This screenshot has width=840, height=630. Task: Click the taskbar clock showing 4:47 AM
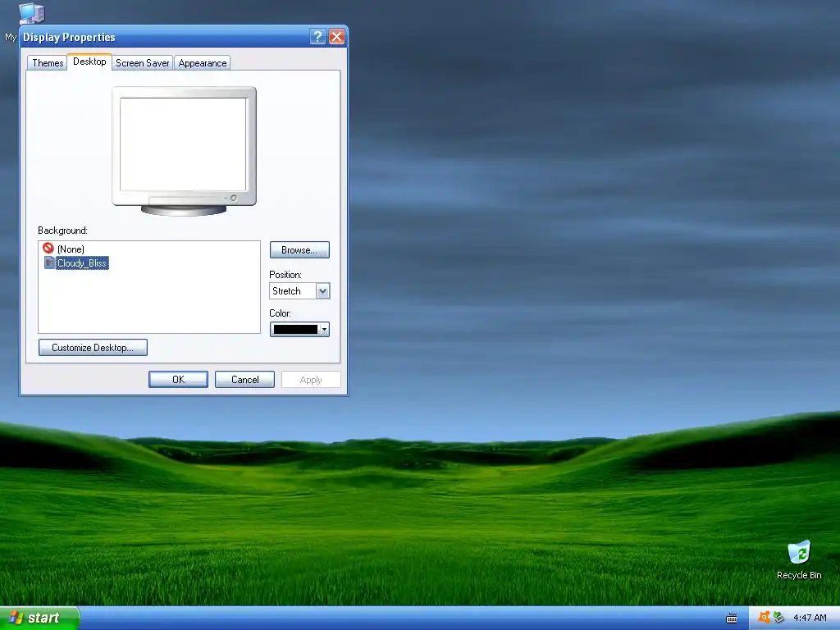click(x=810, y=618)
